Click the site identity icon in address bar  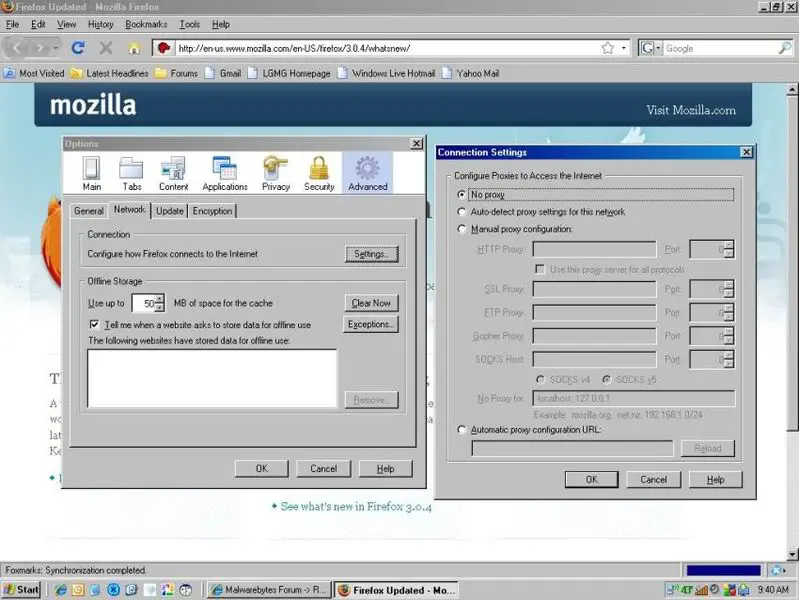(x=164, y=48)
